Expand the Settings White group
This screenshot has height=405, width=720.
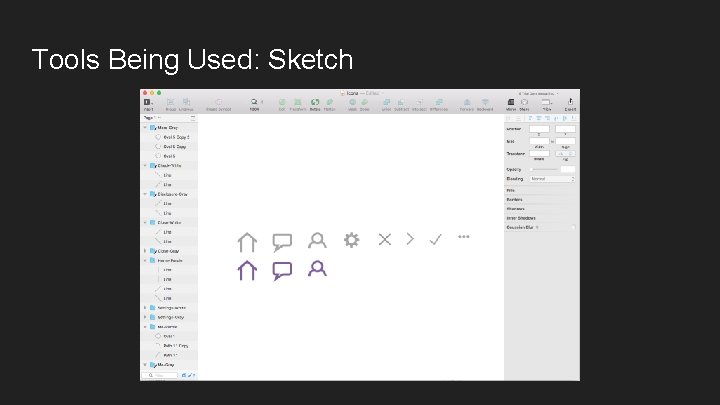pos(146,308)
